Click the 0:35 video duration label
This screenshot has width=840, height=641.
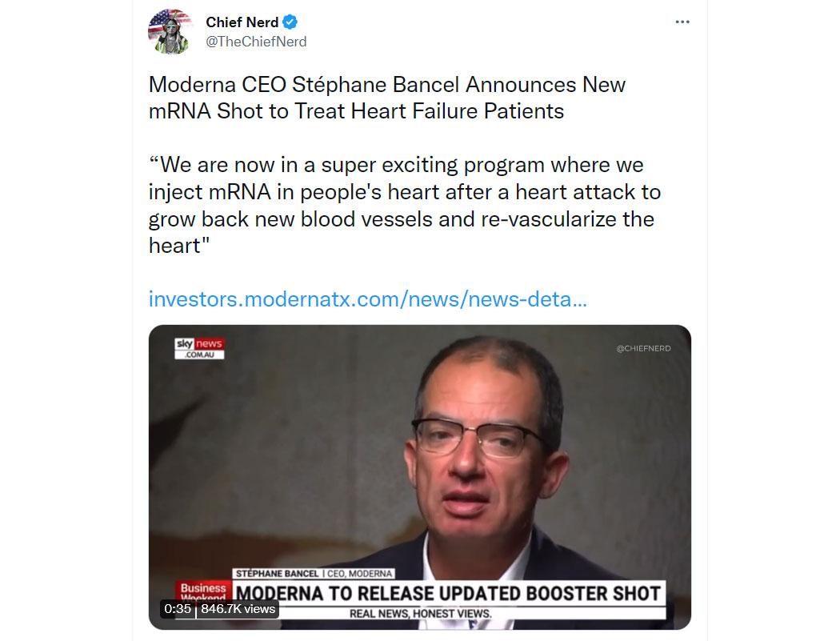click(178, 609)
